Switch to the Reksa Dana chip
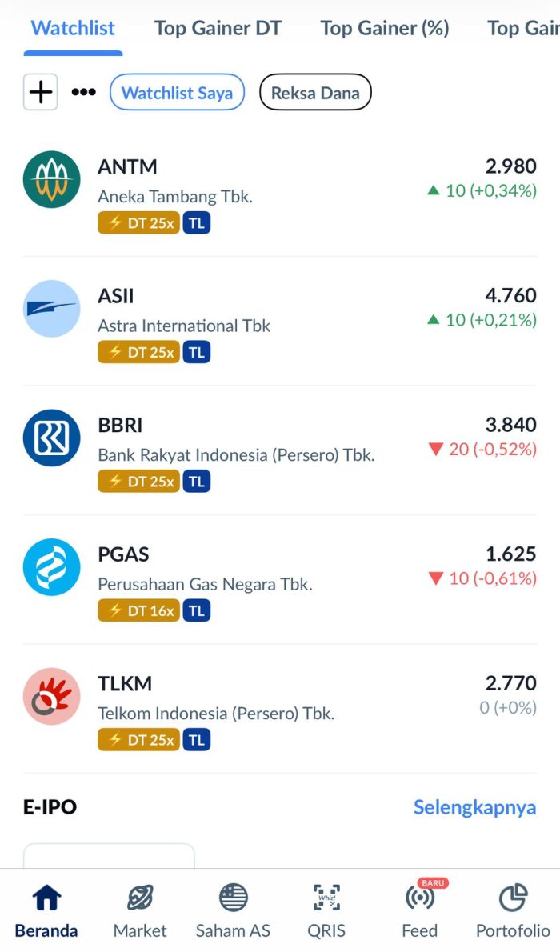560x952 pixels. pyautogui.click(x=315, y=93)
